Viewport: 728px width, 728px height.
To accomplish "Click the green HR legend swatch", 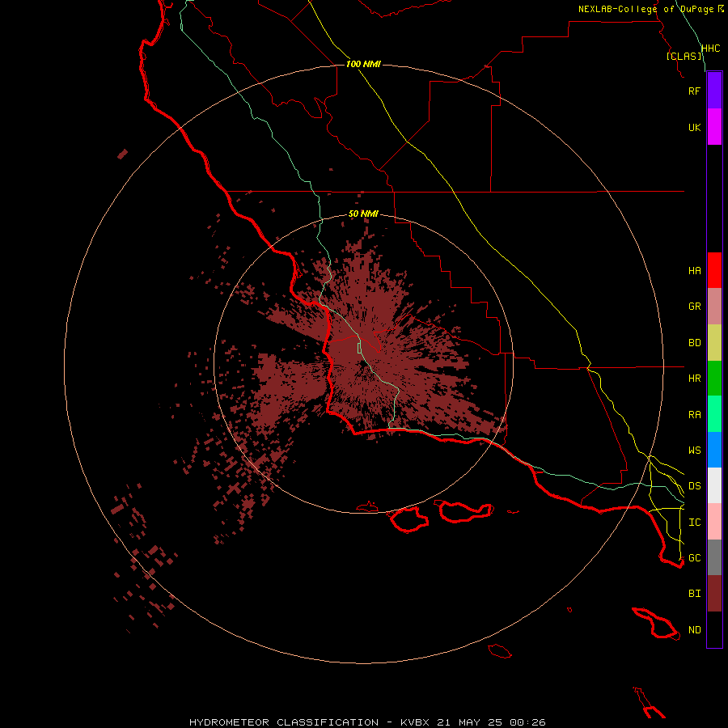I will click(x=714, y=379).
